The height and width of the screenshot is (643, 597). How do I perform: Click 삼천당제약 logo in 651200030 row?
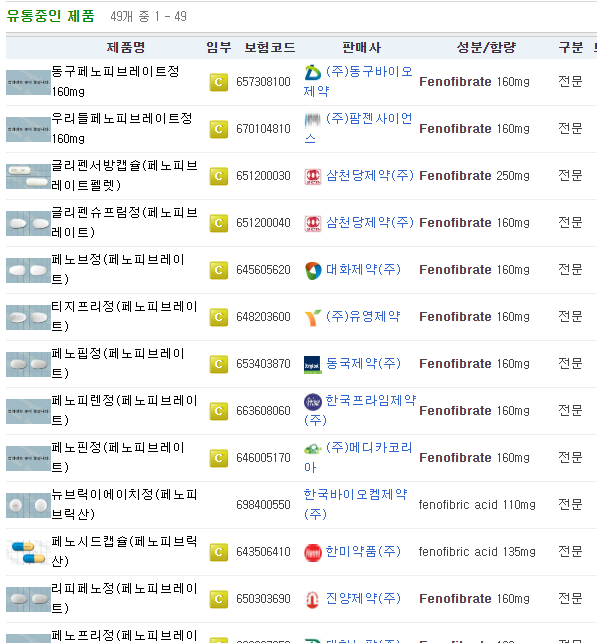(x=313, y=176)
